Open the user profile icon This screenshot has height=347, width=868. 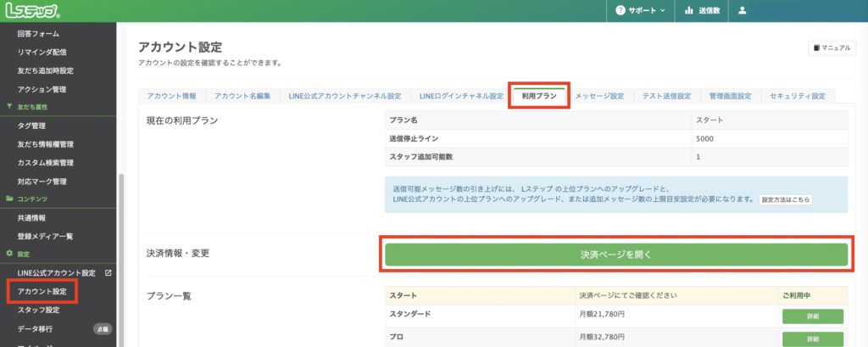click(x=743, y=11)
